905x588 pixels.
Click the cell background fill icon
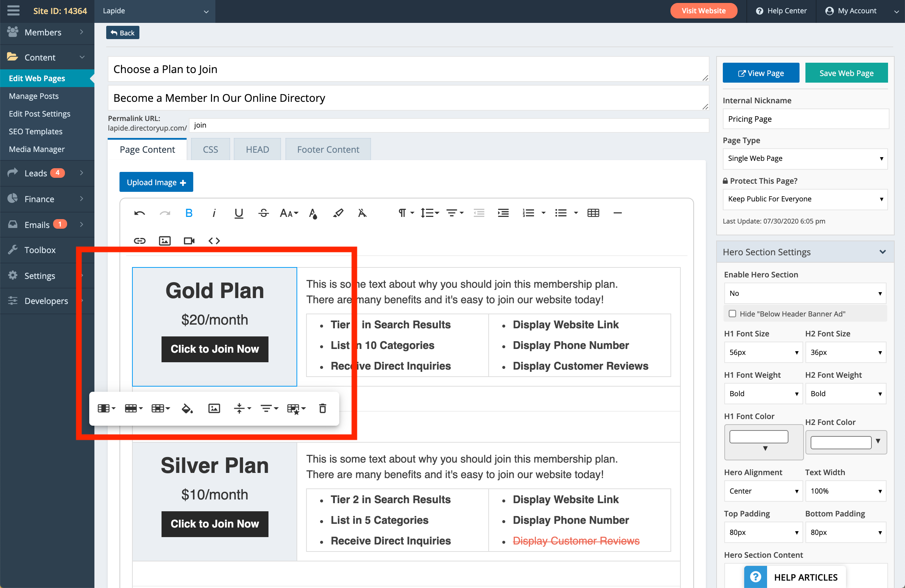[187, 408]
